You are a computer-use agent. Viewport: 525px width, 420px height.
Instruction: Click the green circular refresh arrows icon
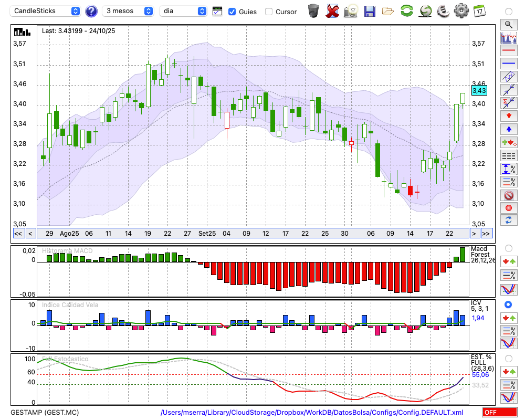406,10
